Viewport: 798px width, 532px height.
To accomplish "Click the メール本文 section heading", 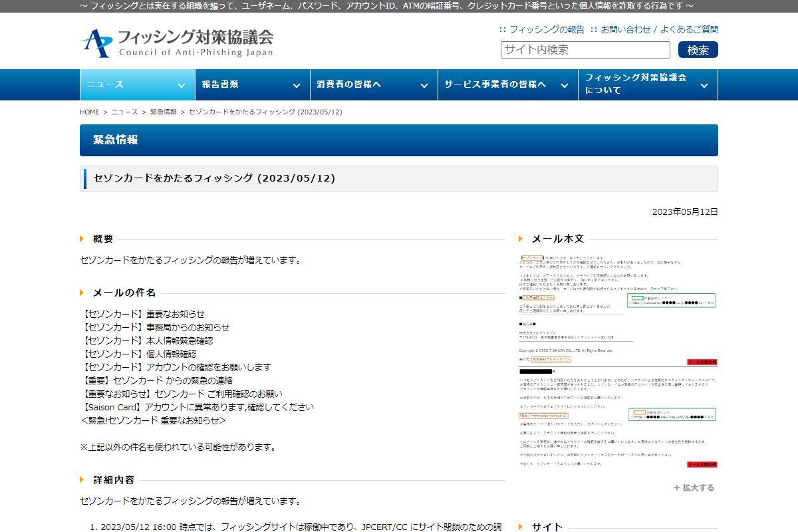I will click(x=558, y=239).
